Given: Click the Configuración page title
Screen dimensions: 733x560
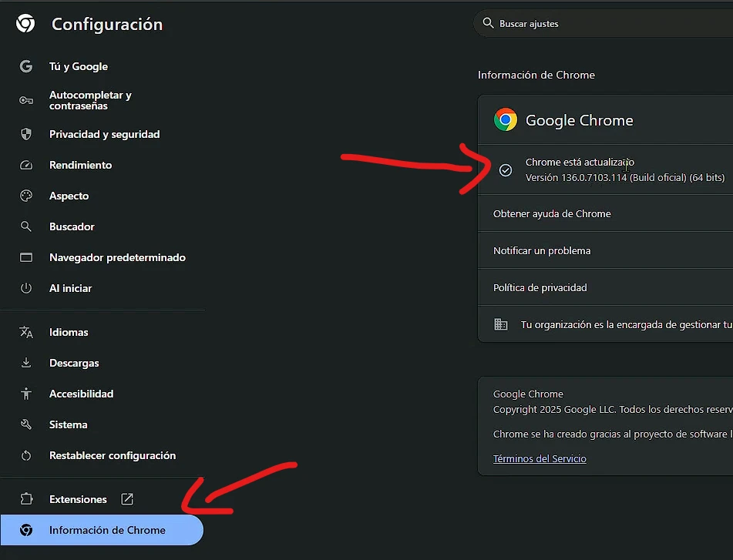Looking at the screenshot, I should [x=107, y=25].
